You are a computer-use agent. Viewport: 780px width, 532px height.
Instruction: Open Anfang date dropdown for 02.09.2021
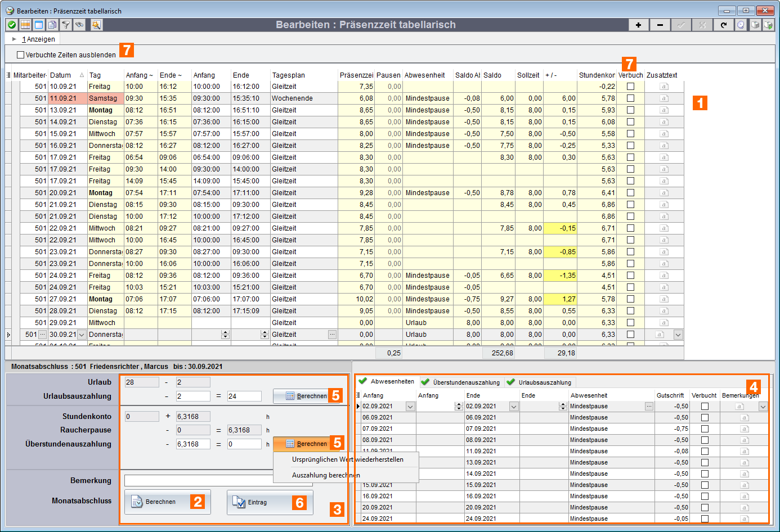410,406
